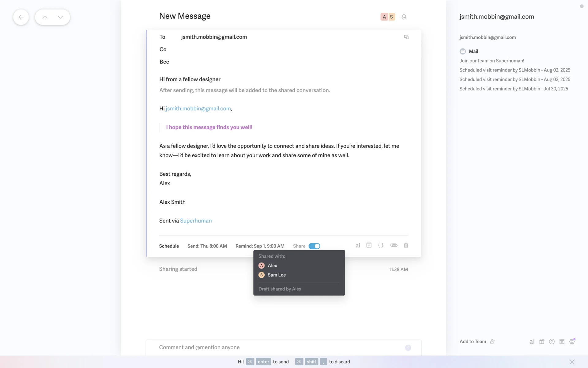Image resolution: width=588 pixels, height=368 pixels.
Task: Open Remind: Sep 1, 9:00 AM option
Action: 260,246
